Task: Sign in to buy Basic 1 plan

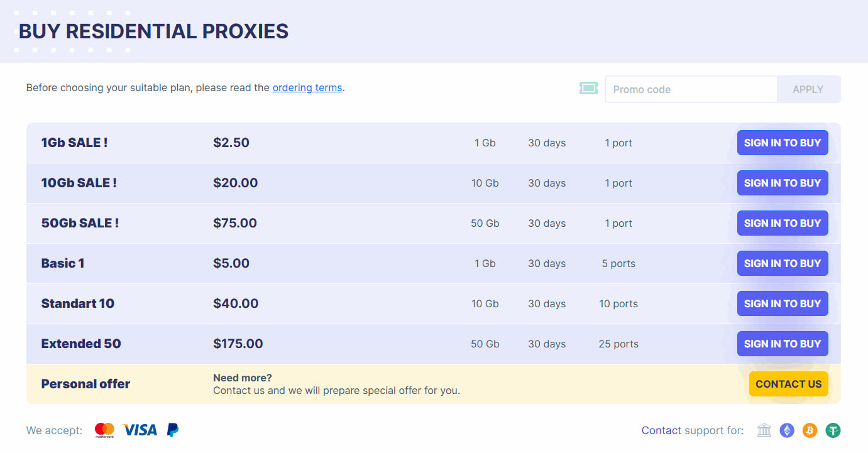Action: click(x=782, y=263)
